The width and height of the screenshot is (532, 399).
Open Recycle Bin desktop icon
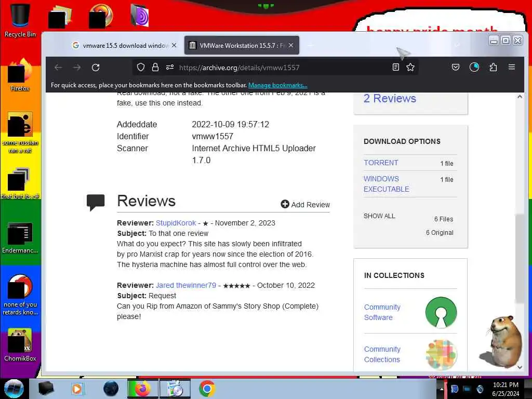pyautogui.click(x=20, y=20)
